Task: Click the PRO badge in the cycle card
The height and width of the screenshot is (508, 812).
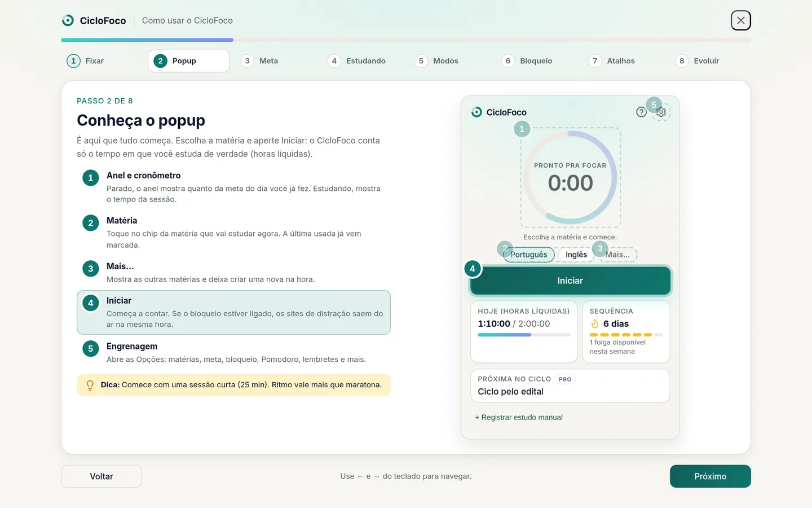Action: pos(565,379)
